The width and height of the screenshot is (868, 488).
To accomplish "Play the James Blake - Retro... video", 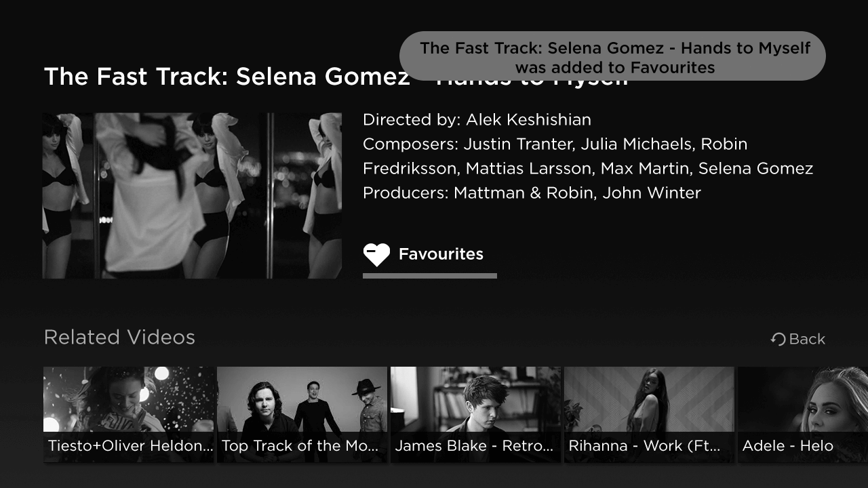I will tap(476, 414).
